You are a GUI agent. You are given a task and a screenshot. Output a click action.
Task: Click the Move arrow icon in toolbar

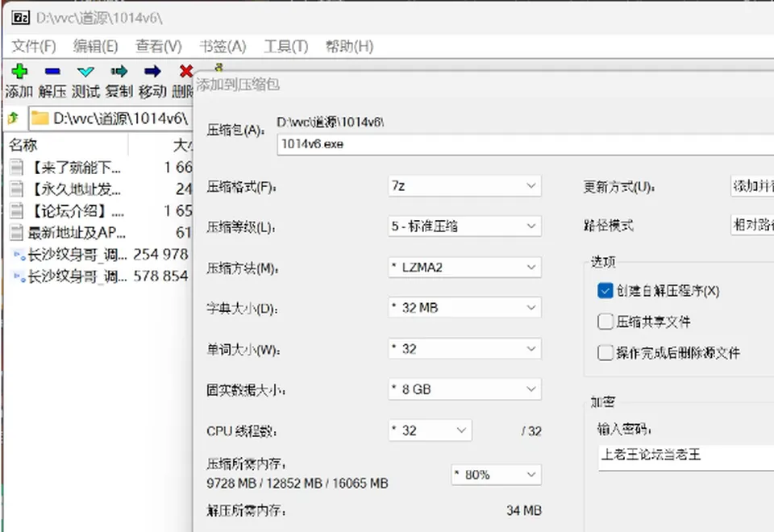point(152,72)
